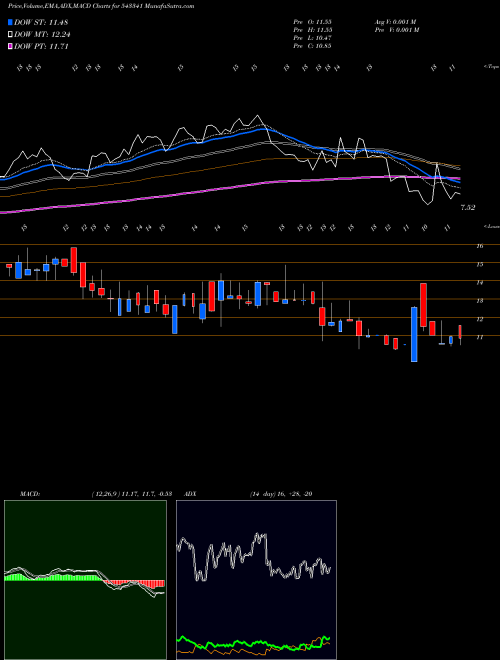Open the dark blue ADX indicator panel
This screenshot has height=660, width=500.
(256, 580)
